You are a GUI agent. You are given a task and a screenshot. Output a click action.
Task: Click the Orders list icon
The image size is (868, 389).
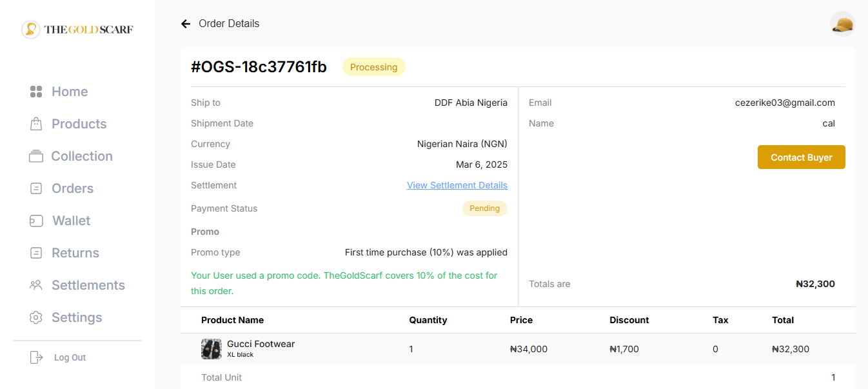[x=36, y=188]
